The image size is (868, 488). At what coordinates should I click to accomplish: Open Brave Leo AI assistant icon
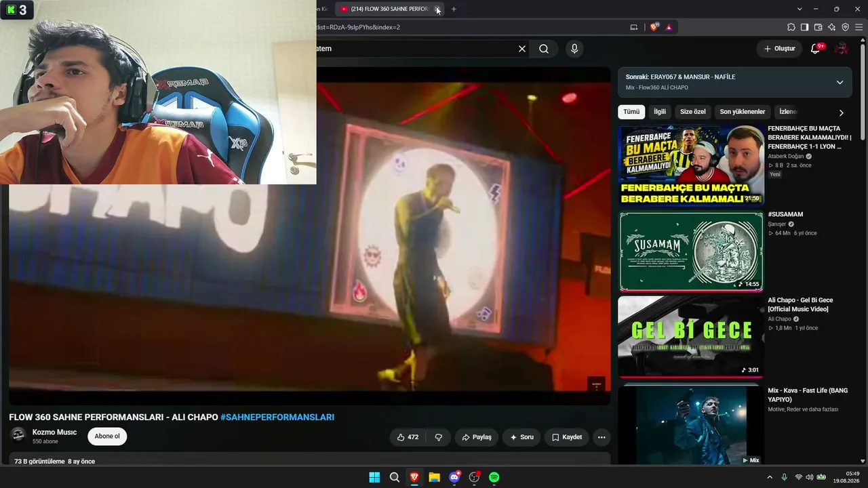(x=832, y=27)
